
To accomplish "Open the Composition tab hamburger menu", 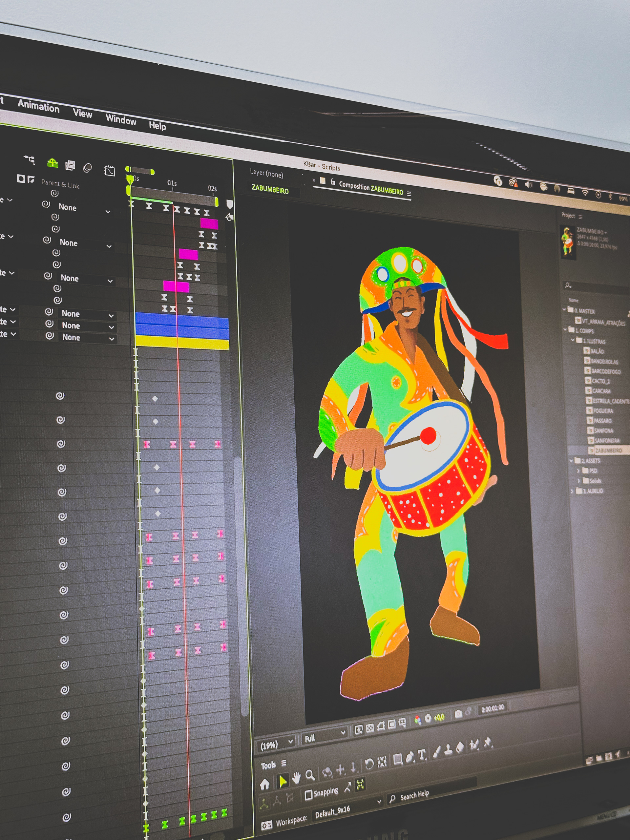I will coord(409,194).
